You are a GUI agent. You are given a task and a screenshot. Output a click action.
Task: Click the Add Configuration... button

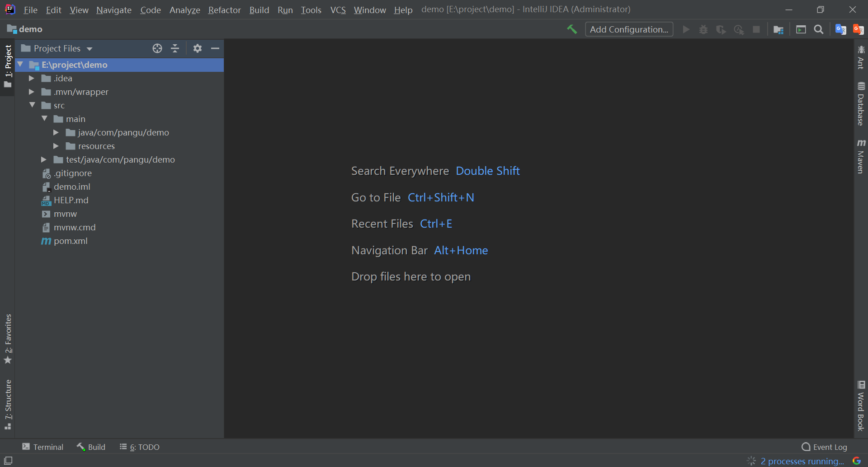[629, 29]
